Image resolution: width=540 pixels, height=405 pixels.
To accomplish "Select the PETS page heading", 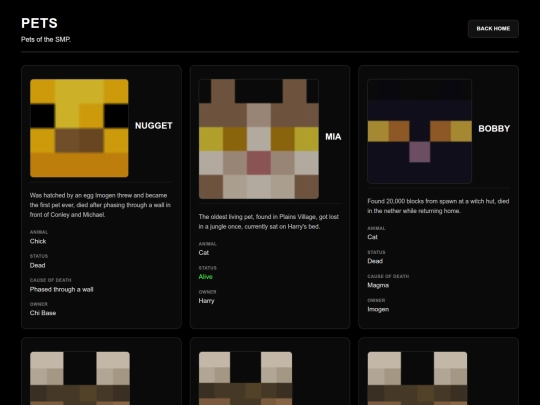I will click(x=39, y=23).
